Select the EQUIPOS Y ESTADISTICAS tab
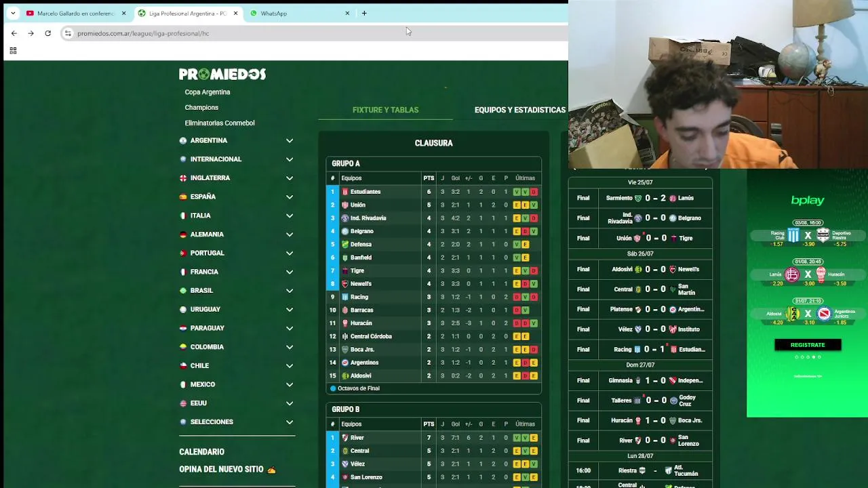This screenshot has width=868, height=488. coord(520,110)
